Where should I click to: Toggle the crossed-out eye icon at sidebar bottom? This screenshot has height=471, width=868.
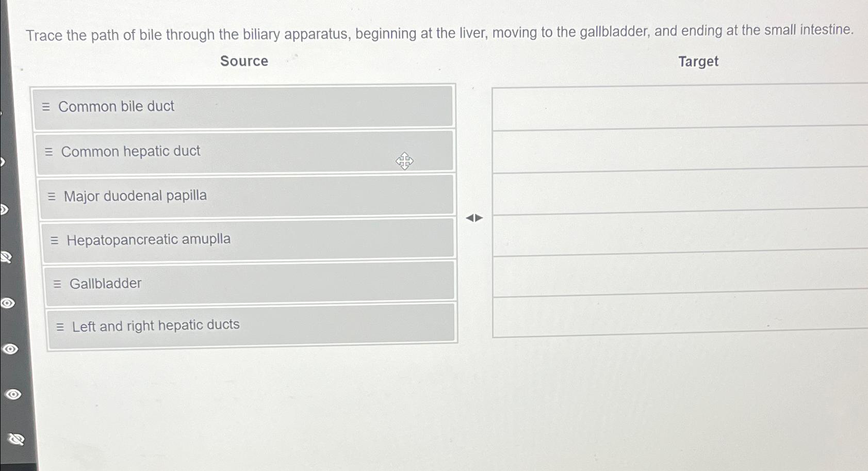pyautogui.click(x=16, y=439)
